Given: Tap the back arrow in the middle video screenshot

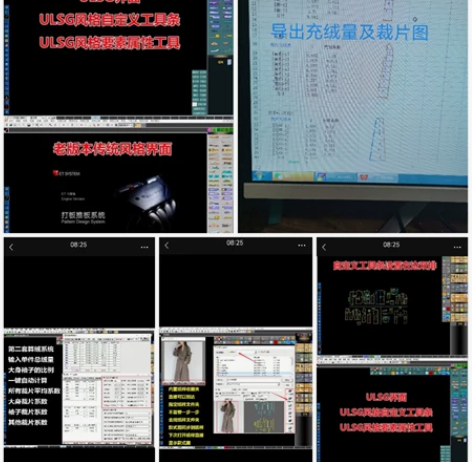Looking at the screenshot, I should click(167, 246).
